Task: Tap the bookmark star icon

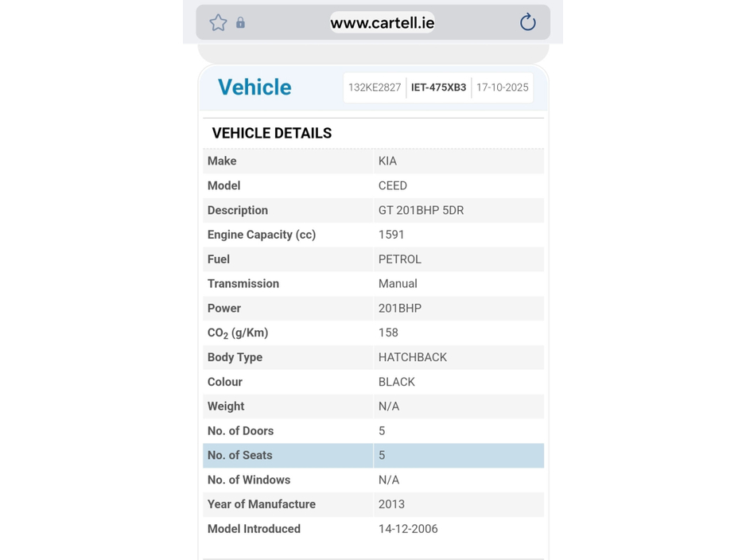Action: [218, 23]
